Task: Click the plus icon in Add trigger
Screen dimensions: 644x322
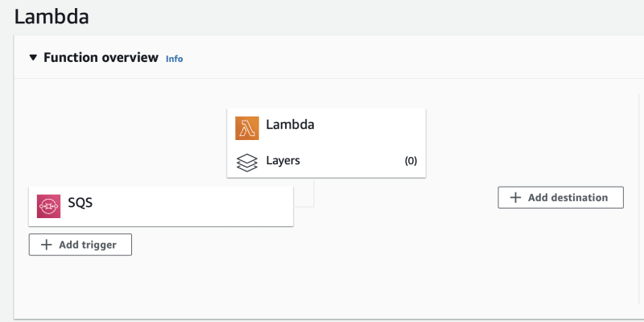Action: (47, 245)
